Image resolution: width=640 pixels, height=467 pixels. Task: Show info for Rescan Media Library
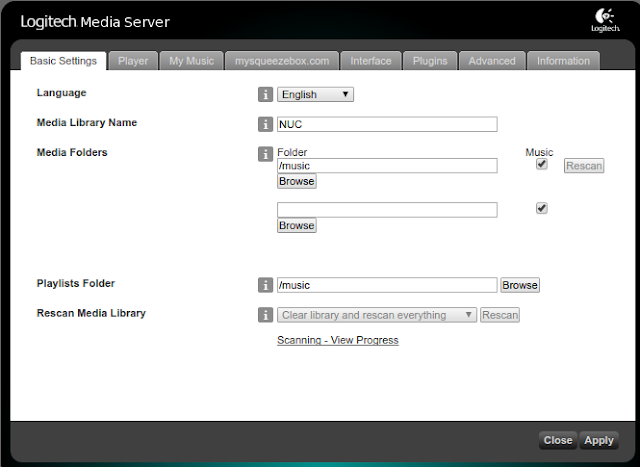click(x=265, y=315)
